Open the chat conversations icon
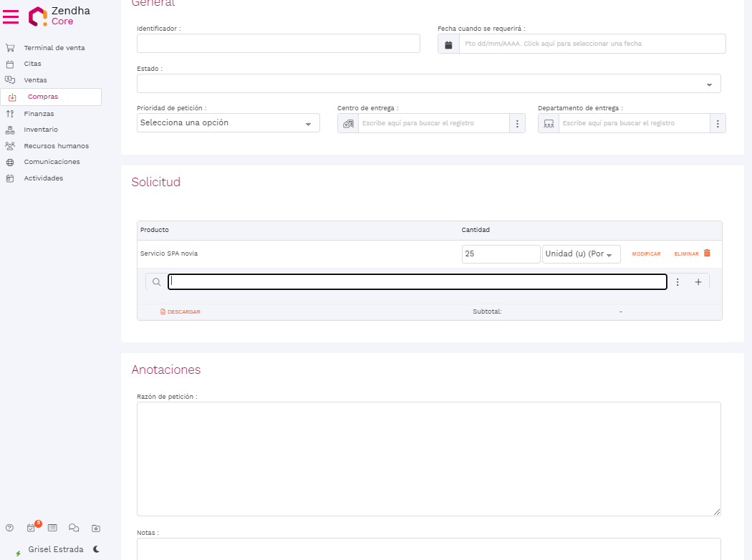 pyautogui.click(x=74, y=528)
